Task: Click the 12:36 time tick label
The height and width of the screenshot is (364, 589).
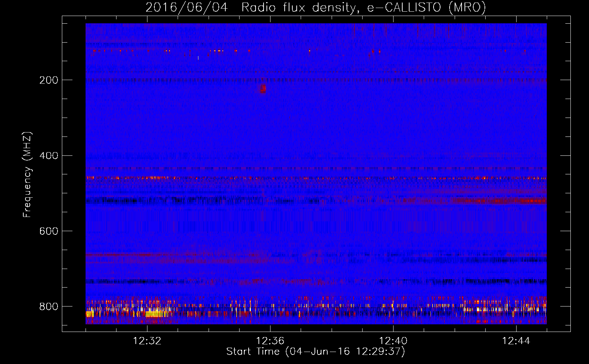Action: click(x=270, y=341)
